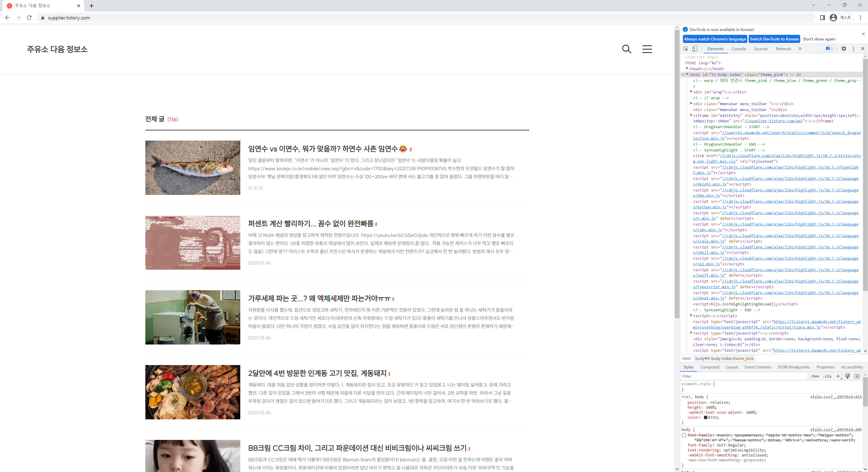
Task: Open the issues counter badge
Action: click(829, 49)
